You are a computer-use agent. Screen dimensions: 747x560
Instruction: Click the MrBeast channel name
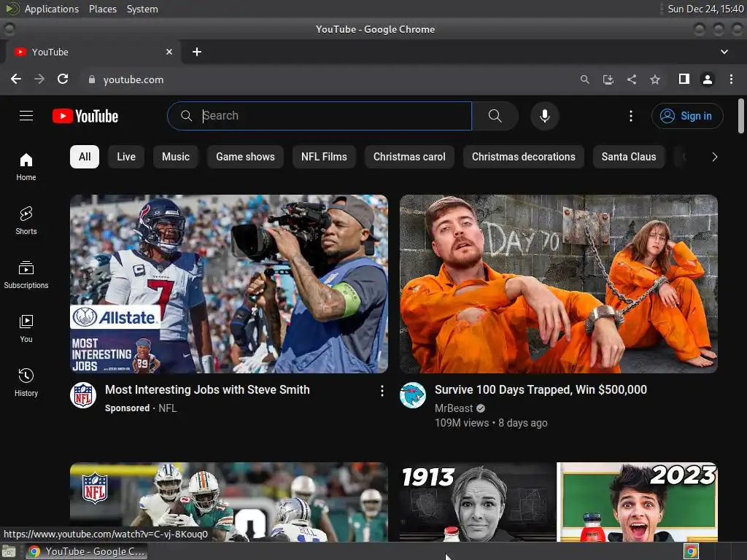454,408
